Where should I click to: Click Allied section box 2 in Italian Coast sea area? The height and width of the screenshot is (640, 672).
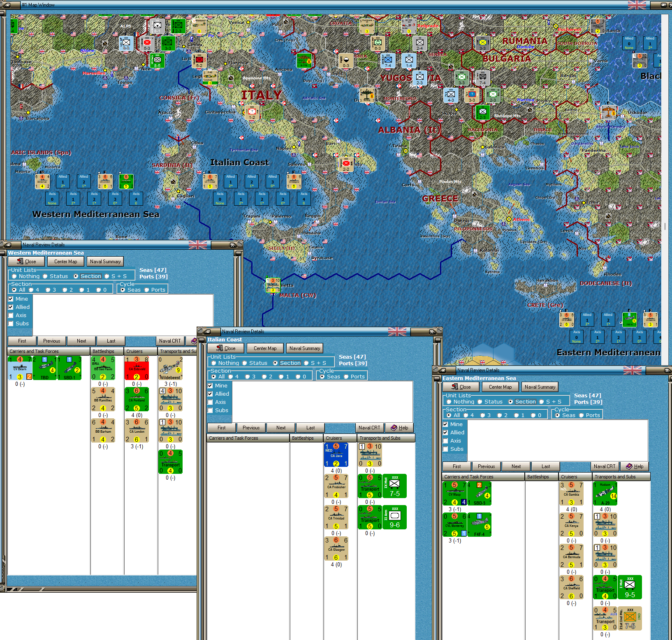tap(252, 181)
